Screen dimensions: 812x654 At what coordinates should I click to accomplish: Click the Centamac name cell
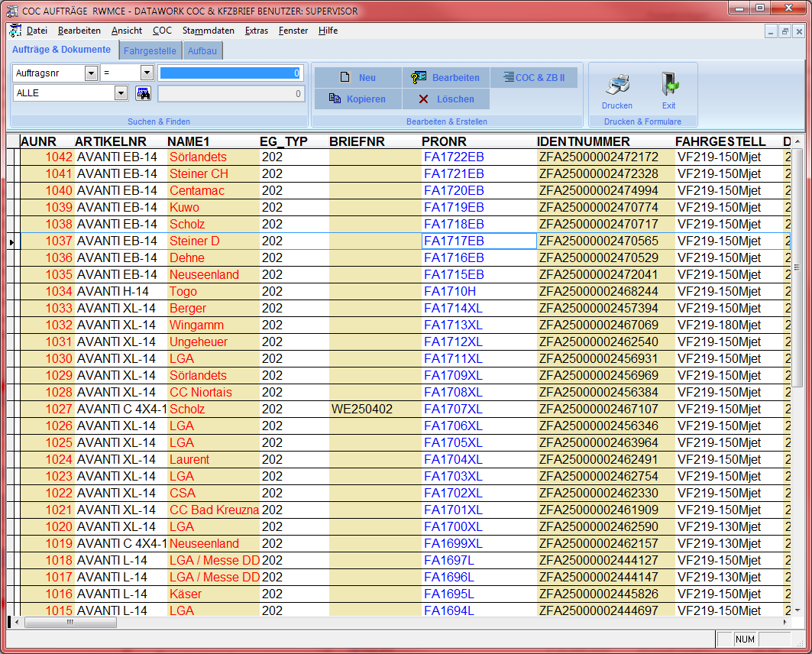coord(213,190)
